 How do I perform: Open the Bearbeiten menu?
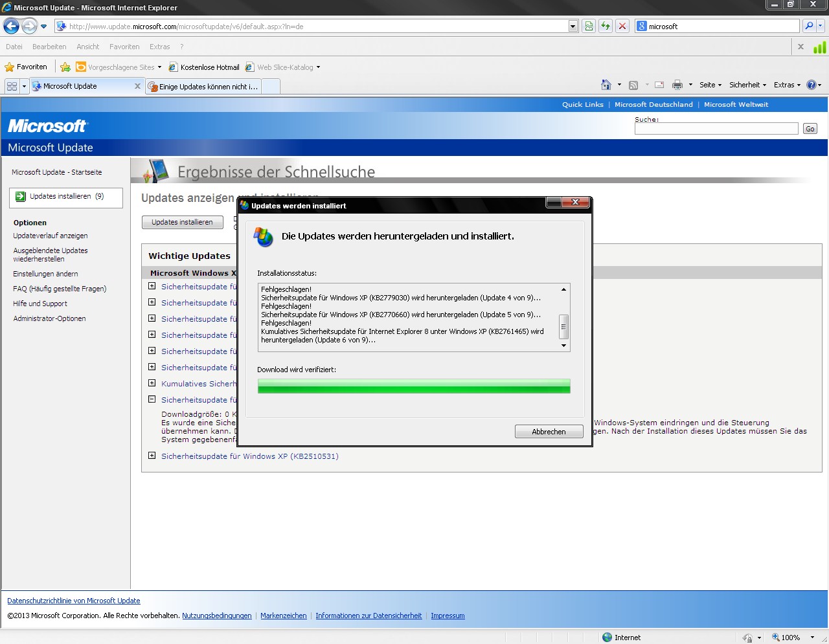point(49,47)
